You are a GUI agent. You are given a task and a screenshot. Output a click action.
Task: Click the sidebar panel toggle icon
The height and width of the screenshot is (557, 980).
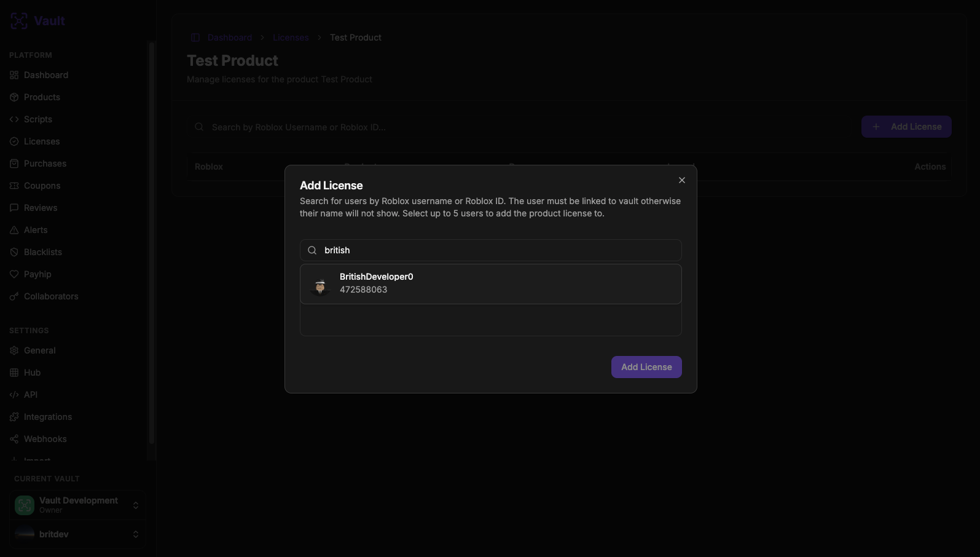tap(195, 38)
